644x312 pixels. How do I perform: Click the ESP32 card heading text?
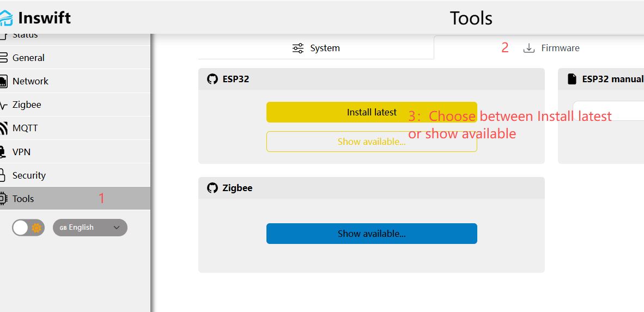click(236, 79)
